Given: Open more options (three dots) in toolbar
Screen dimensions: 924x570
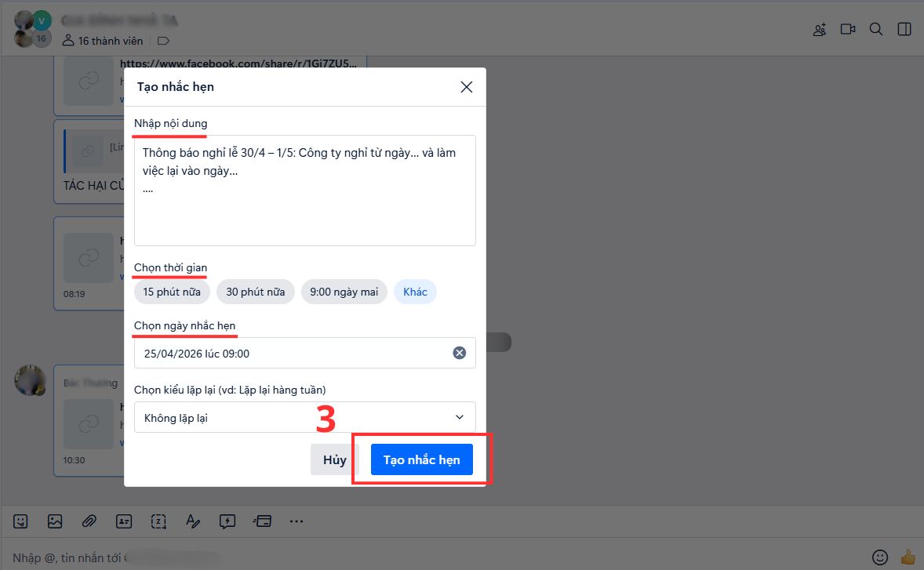Looking at the screenshot, I should 296,521.
